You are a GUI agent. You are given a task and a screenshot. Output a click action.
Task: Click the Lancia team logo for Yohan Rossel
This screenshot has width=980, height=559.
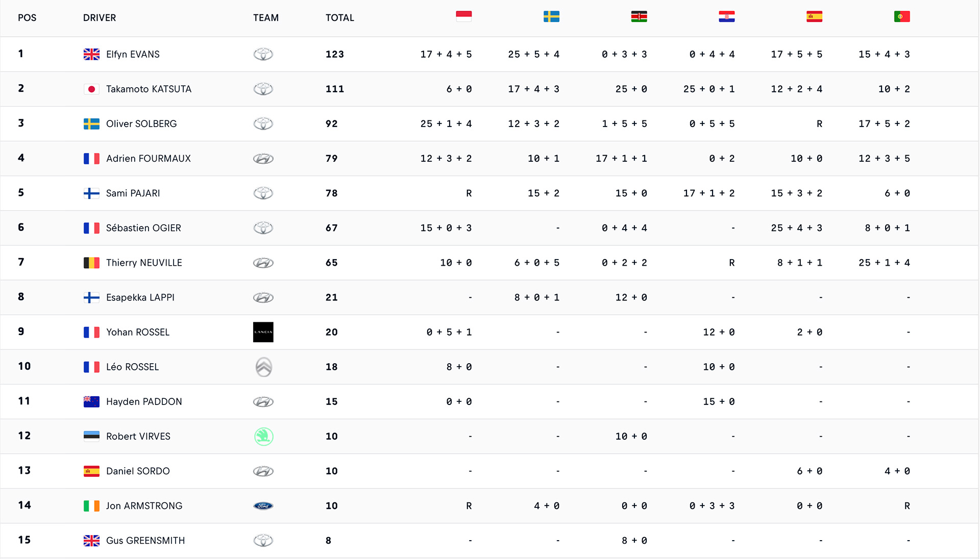point(263,332)
